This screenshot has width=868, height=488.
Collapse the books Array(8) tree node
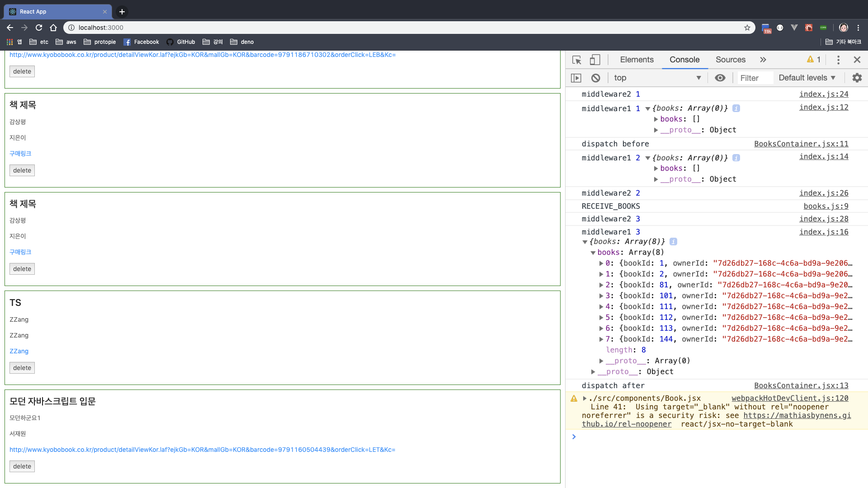(x=593, y=253)
